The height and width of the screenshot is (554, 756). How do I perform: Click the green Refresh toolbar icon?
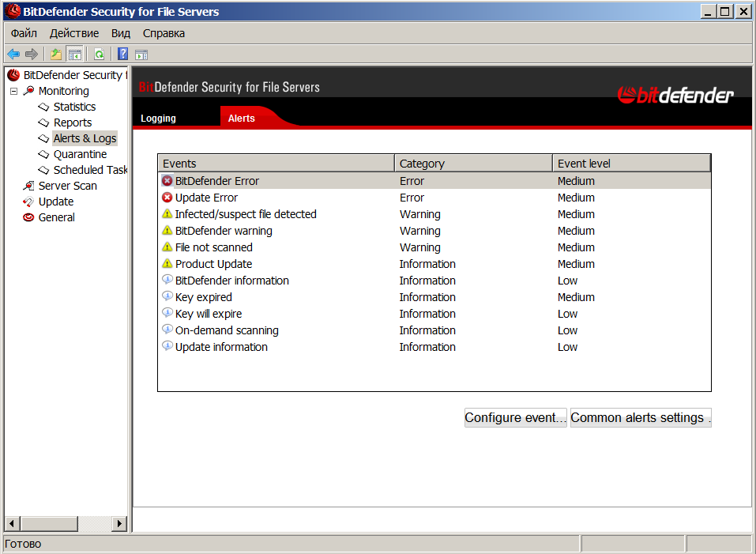[x=99, y=55]
